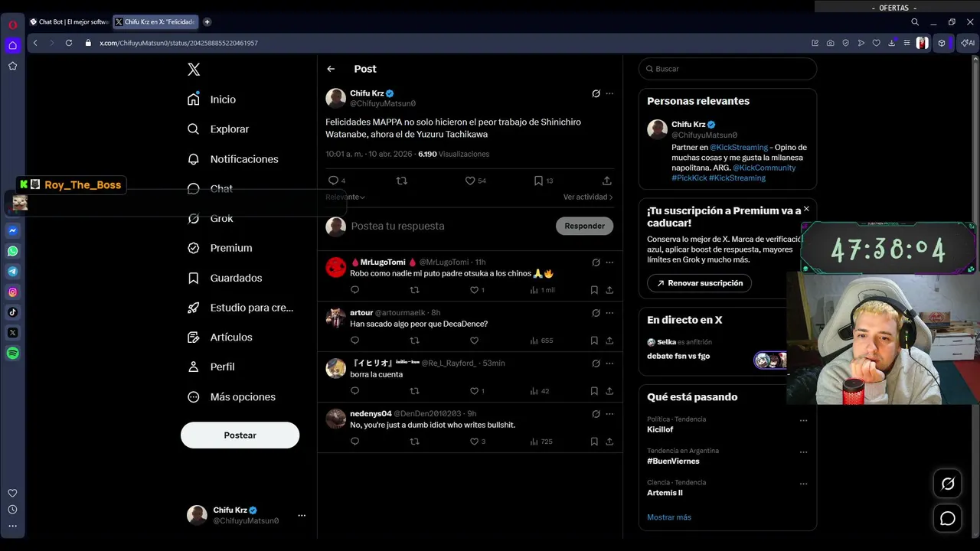
Task: Open 'debate fsn vs fgo' live space
Action: click(x=678, y=356)
